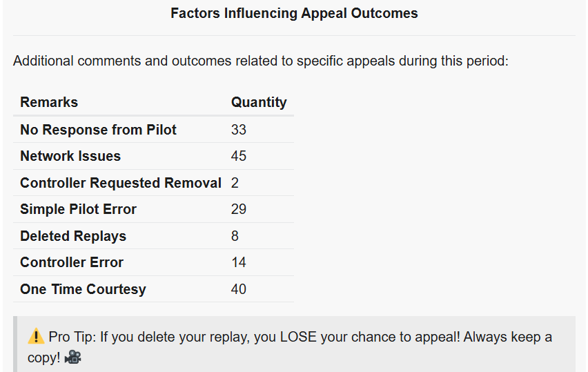The image size is (588, 372).
Task: Click the Remarks column header
Action: click(x=49, y=102)
